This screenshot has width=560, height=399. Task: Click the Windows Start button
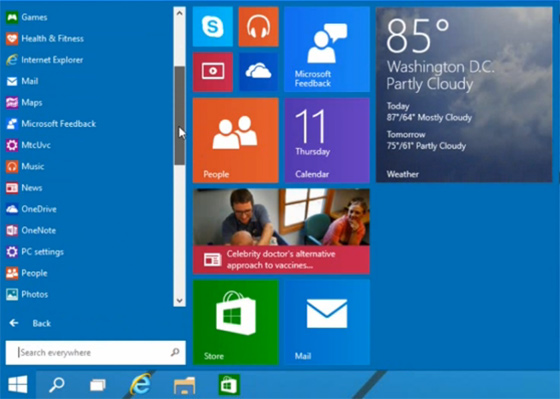tap(18, 385)
